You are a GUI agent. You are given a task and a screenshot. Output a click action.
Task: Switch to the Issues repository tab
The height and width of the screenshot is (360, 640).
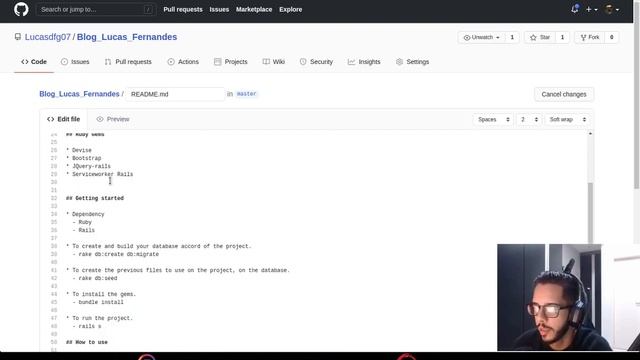click(75, 62)
